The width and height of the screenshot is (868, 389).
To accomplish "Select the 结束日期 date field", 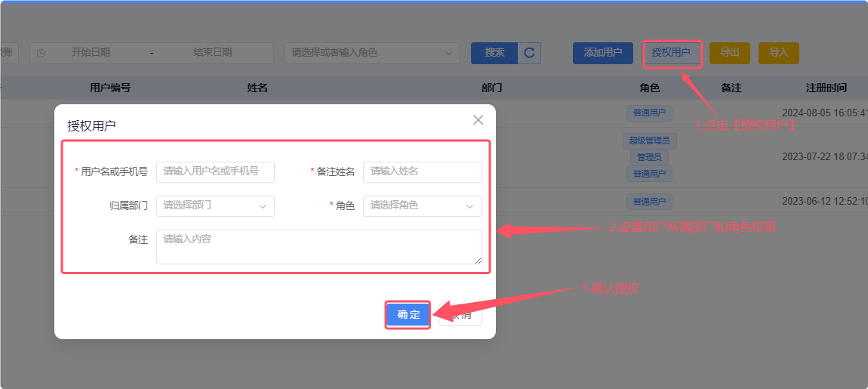I will pos(213,53).
